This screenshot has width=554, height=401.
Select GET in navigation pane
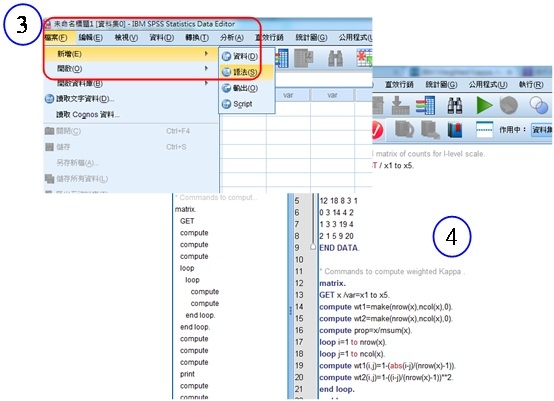pyautogui.click(x=187, y=221)
